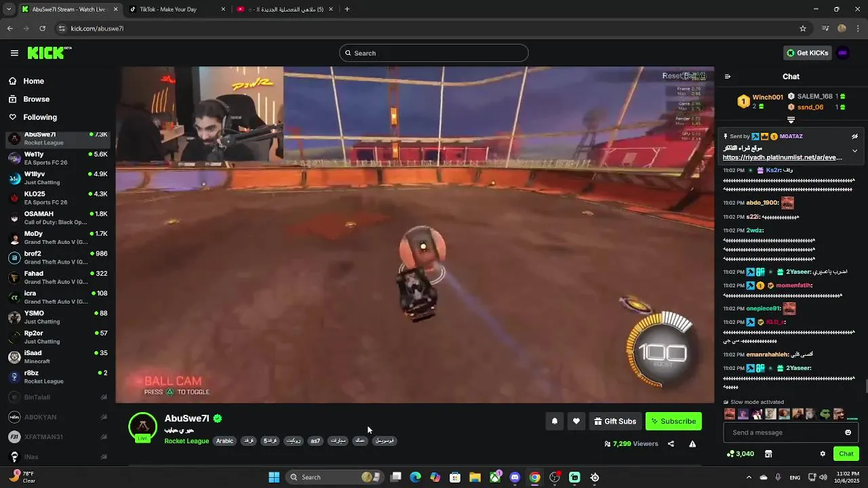Open icra channel in sidebar

58,297
